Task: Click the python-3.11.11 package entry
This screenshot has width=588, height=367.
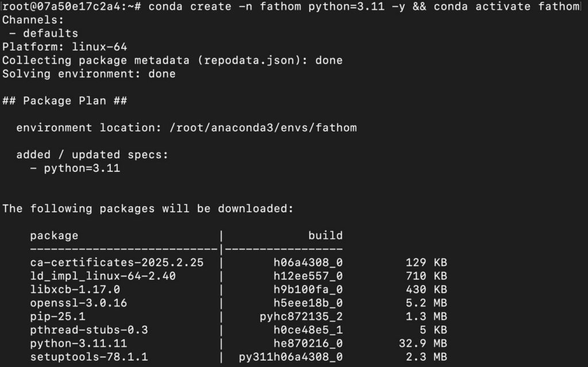Action: pos(78,343)
